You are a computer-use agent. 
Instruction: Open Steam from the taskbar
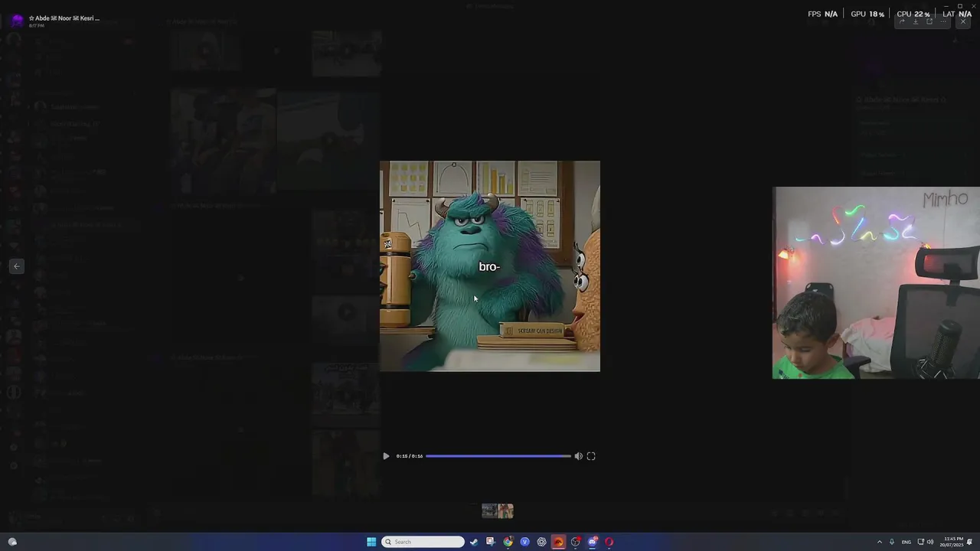[474, 542]
